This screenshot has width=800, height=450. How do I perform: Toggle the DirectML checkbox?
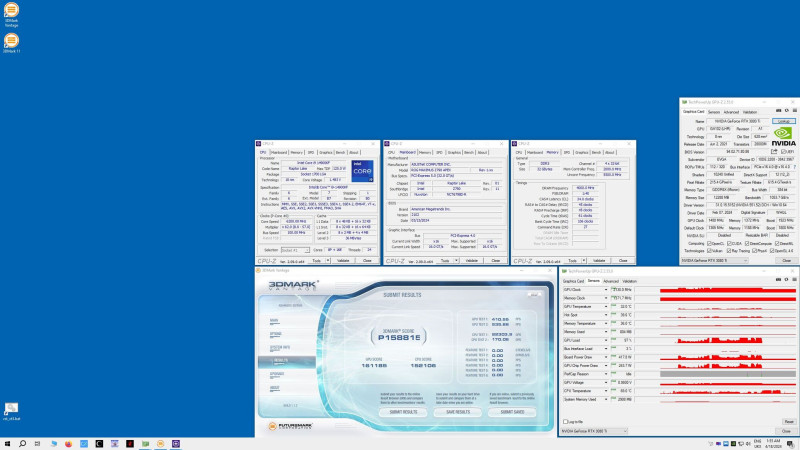(x=777, y=243)
